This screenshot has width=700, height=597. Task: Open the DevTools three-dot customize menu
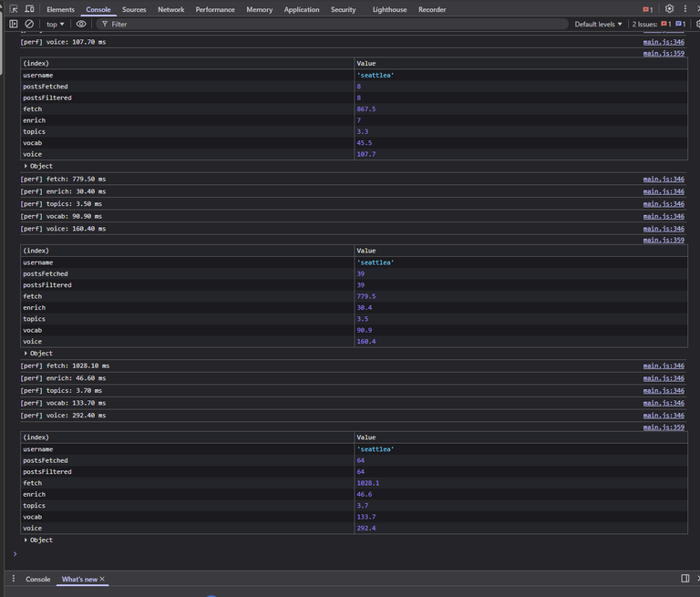click(x=687, y=9)
